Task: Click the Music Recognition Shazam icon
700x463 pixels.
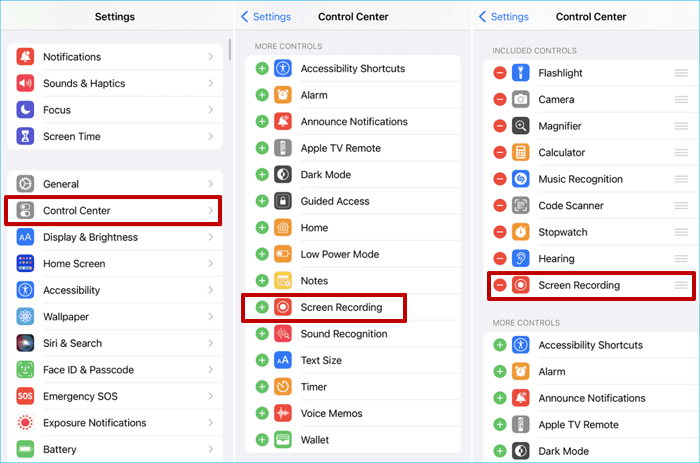Action: click(520, 179)
